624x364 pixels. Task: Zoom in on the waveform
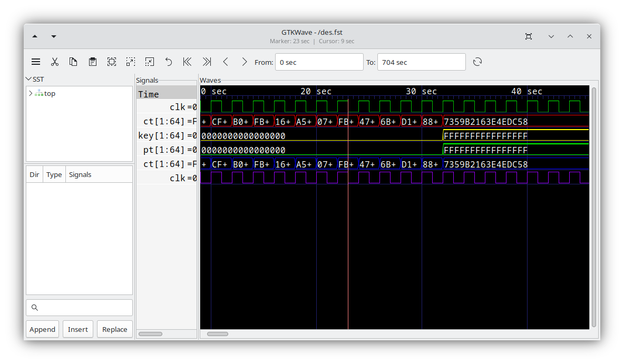pos(130,62)
